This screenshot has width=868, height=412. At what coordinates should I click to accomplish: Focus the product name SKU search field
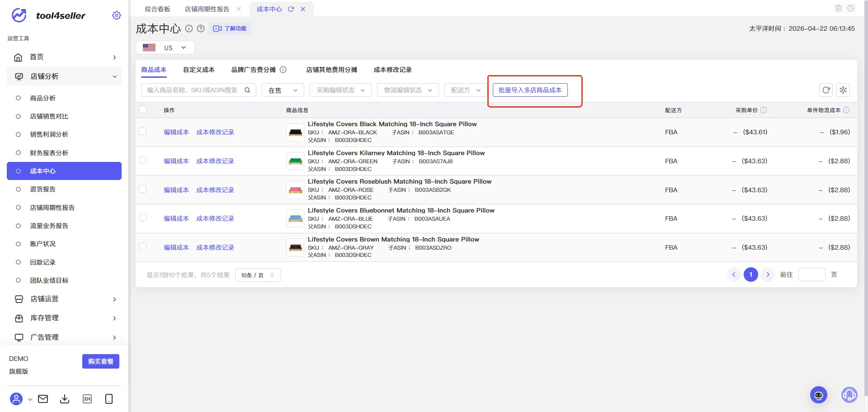pos(198,90)
